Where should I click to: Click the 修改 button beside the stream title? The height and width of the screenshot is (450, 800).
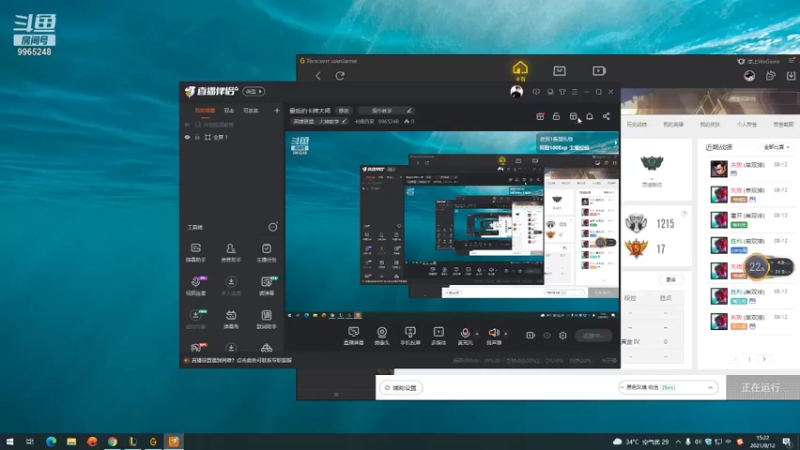point(343,110)
